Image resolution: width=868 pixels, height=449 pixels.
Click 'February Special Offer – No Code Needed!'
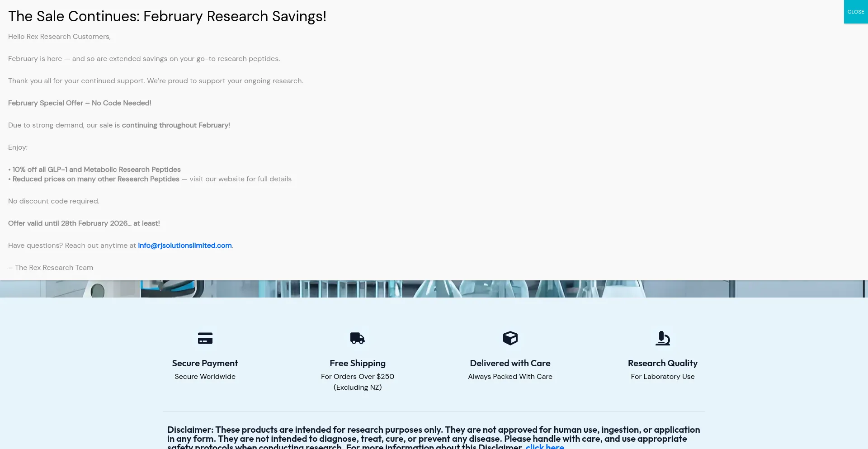80,103
